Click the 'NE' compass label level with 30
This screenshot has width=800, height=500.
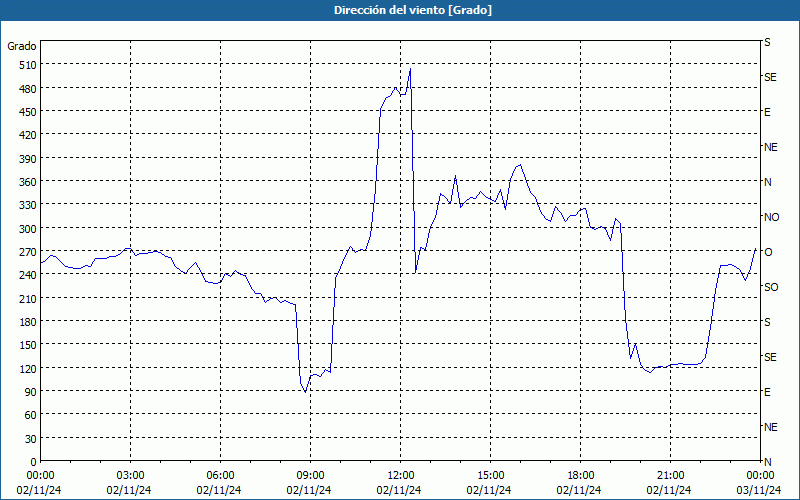pos(771,427)
